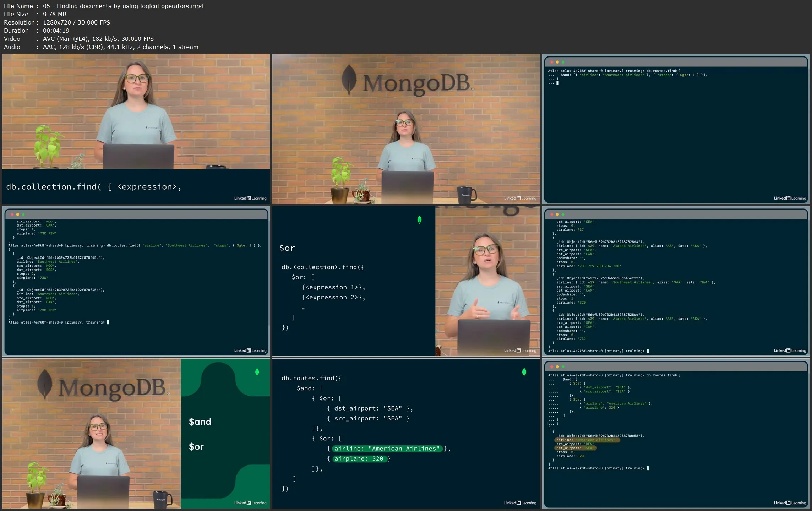Screen dimensions: 812x511
Task: Select the duration value '00:04:19'
Action: point(56,31)
